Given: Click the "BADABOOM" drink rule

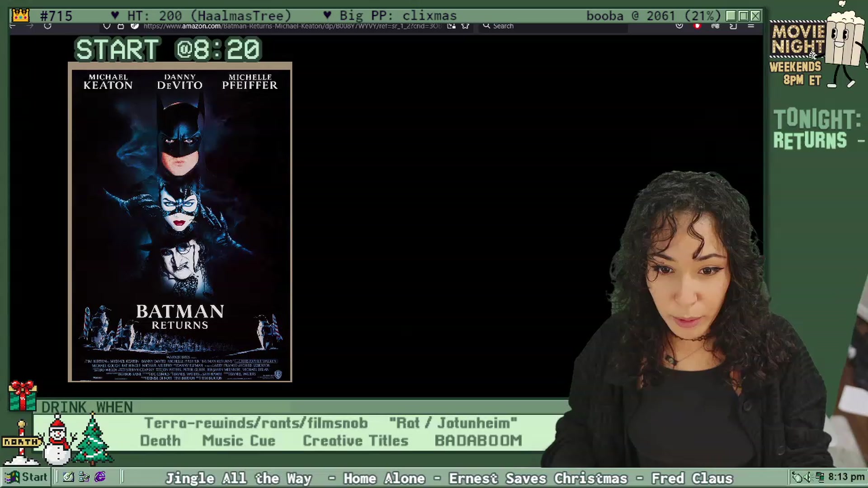Looking at the screenshot, I should pos(478,441).
